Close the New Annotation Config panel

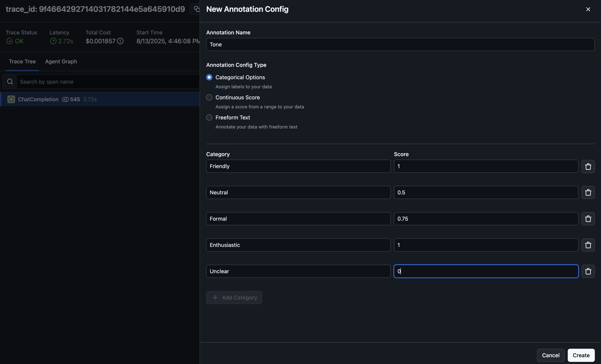[x=588, y=9]
